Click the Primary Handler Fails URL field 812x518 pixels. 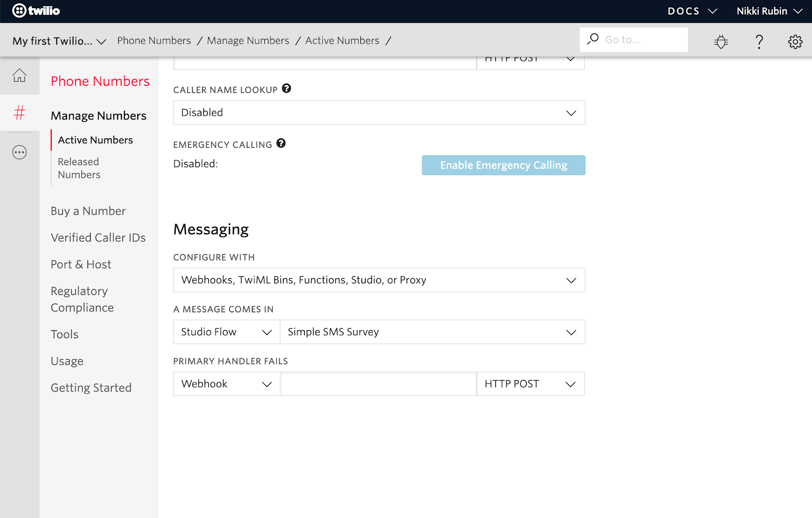(x=378, y=384)
